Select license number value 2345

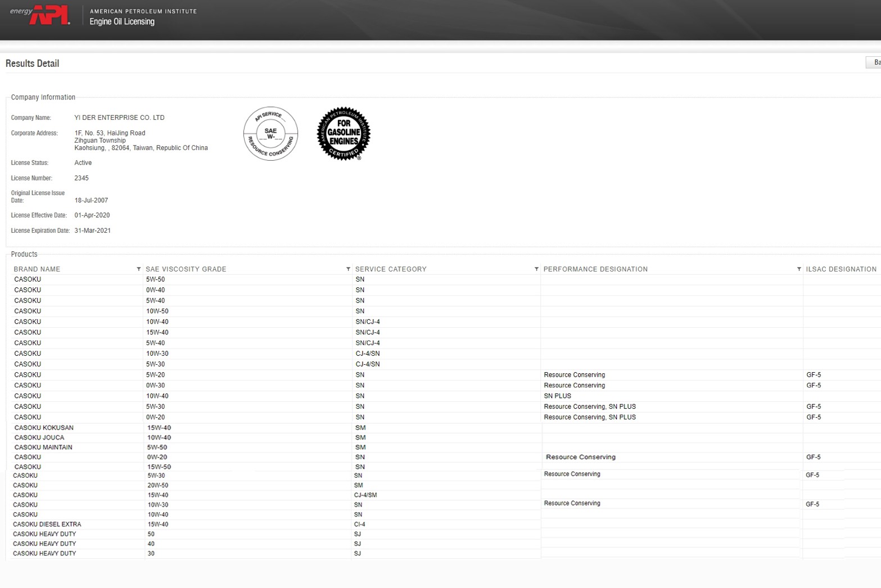82,178
